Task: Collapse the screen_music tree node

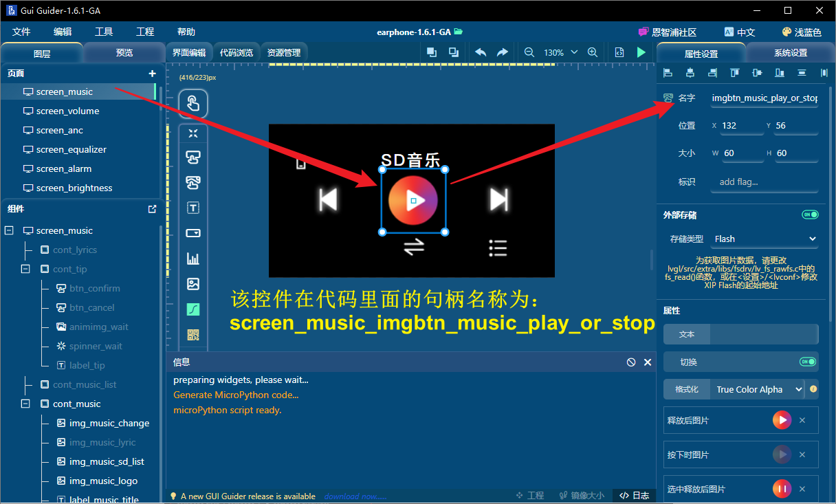Action: pos(9,231)
